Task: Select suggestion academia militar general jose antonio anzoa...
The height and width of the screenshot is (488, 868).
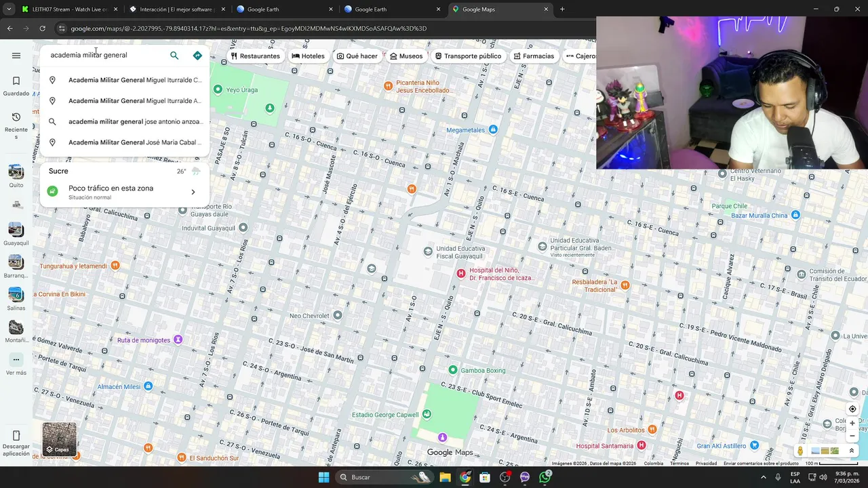Action: pyautogui.click(x=125, y=122)
